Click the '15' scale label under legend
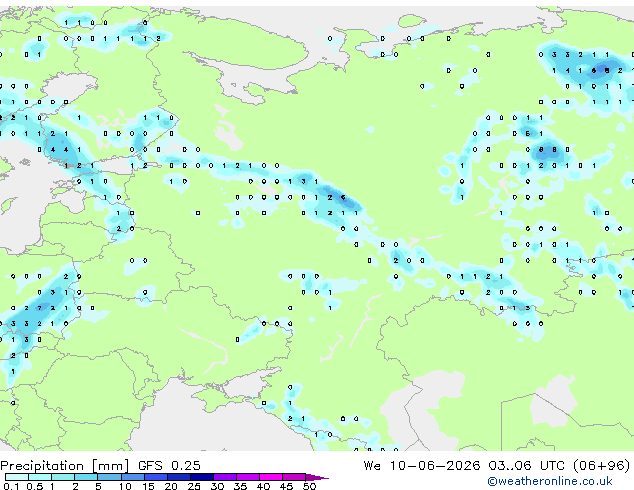Image resolution: width=634 pixels, height=490 pixels. 148,486
